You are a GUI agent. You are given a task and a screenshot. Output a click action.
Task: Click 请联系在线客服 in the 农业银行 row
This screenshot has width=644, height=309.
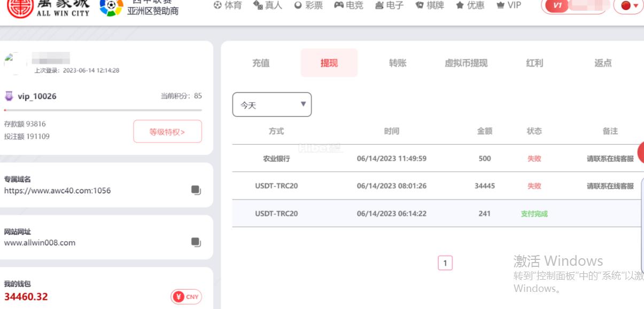[610, 159]
